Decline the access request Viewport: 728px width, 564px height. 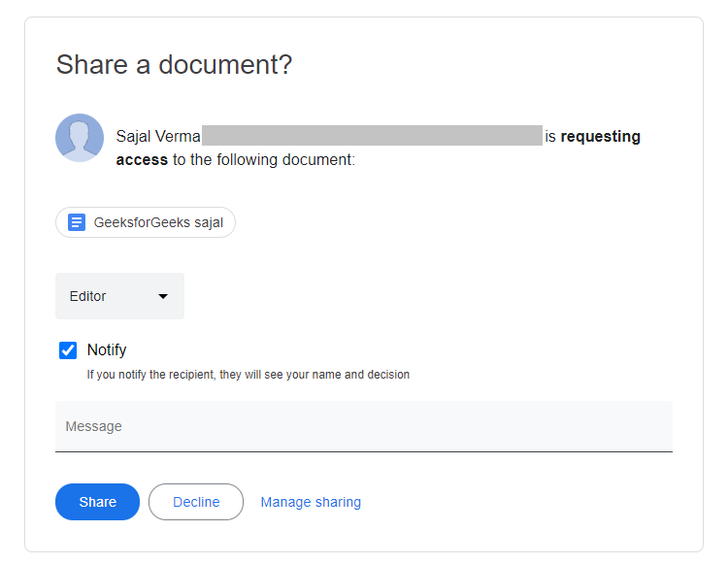[x=196, y=502]
